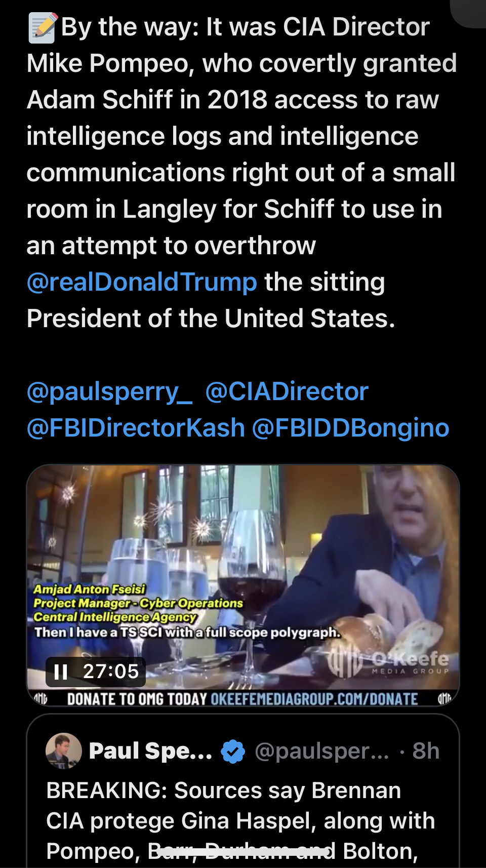Open the @CIADirector mention
Screen dimensions: 486x868
point(287,391)
